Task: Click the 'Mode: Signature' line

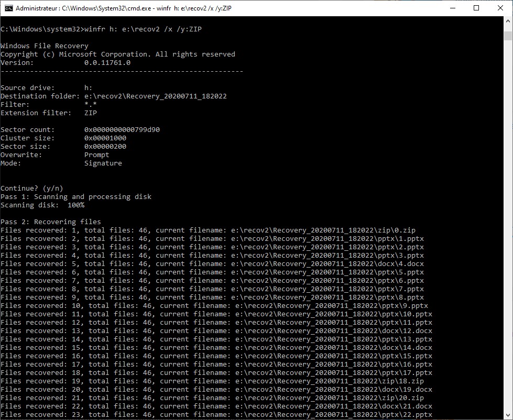Action: (x=61, y=163)
